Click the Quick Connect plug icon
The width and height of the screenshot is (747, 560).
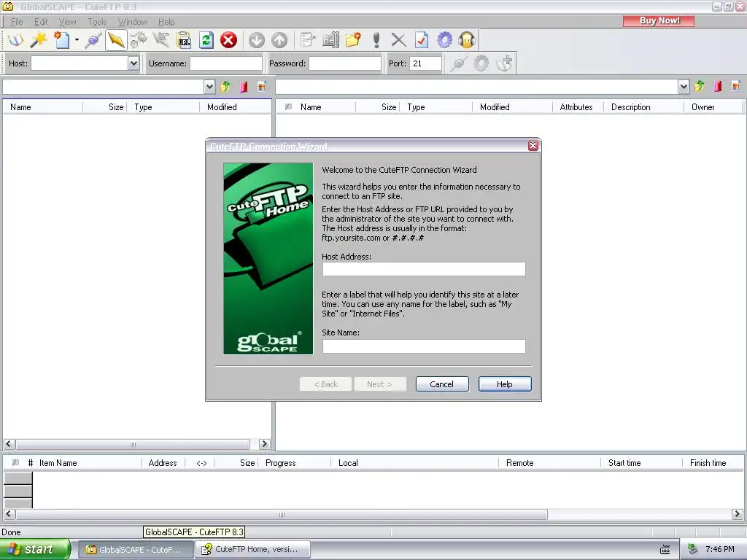(x=93, y=40)
